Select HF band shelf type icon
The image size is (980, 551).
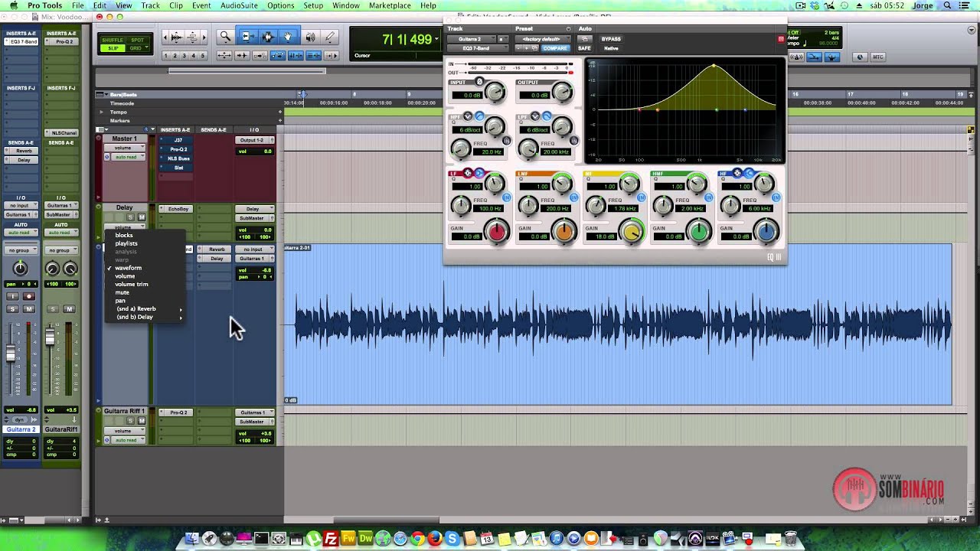750,173
